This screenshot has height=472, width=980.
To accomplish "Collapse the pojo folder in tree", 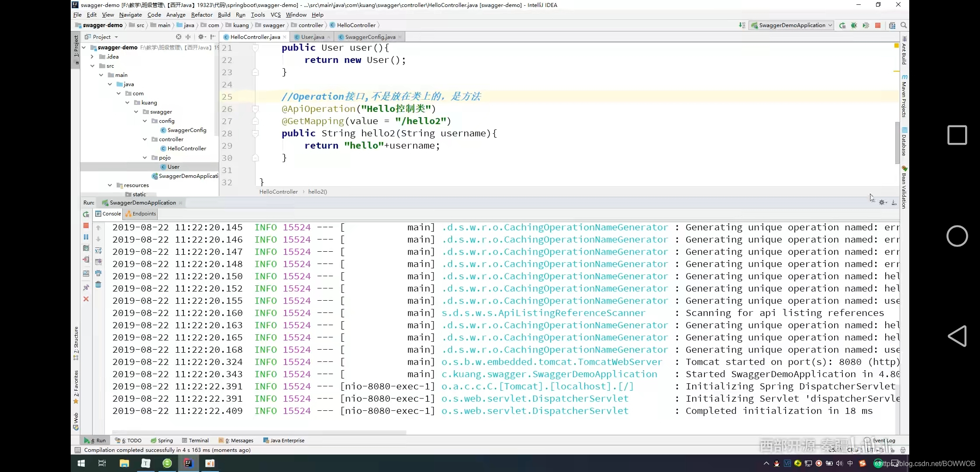I will click(145, 158).
